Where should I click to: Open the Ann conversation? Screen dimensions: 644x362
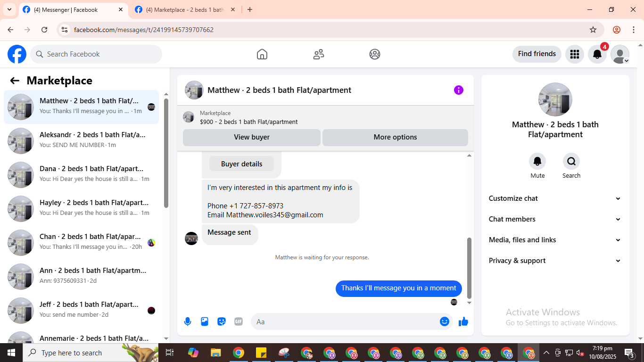[81, 277]
